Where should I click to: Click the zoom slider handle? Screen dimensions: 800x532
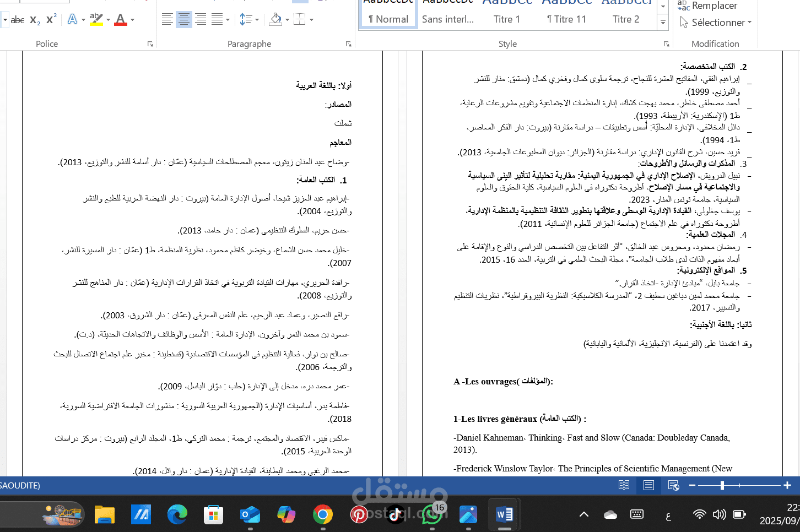tap(722, 485)
